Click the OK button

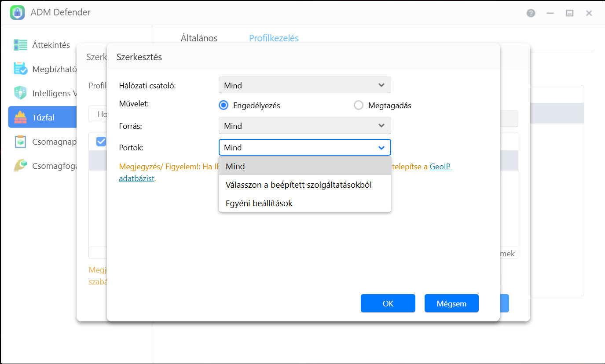(388, 303)
